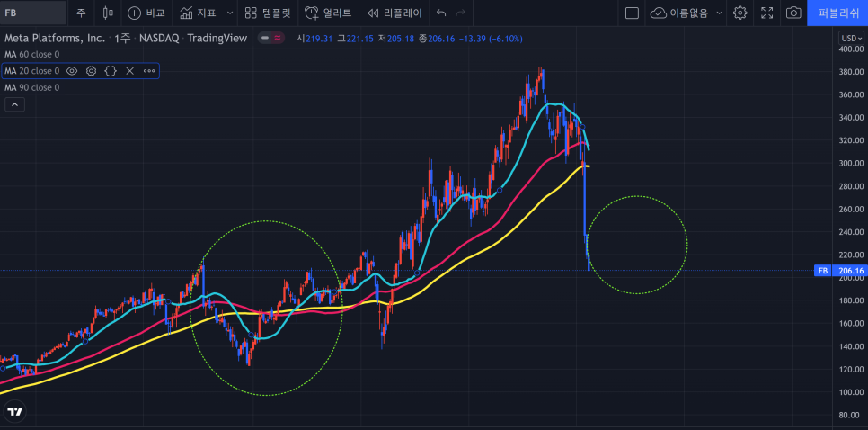
Task: Open the candlestick chart type selector
Action: tap(109, 13)
